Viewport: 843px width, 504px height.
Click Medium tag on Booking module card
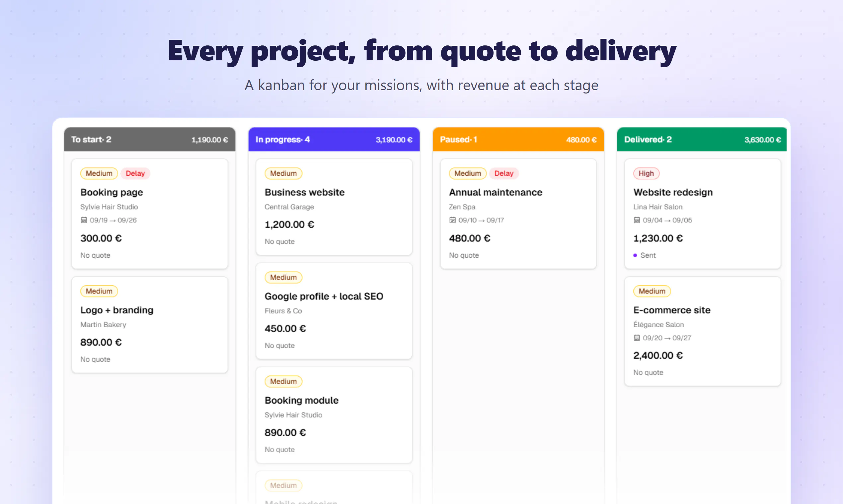[x=283, y=382]
